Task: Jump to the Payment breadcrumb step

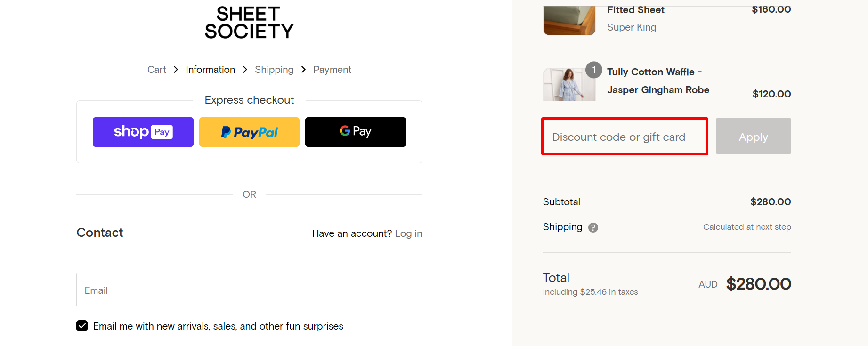Action: point(332,69)
